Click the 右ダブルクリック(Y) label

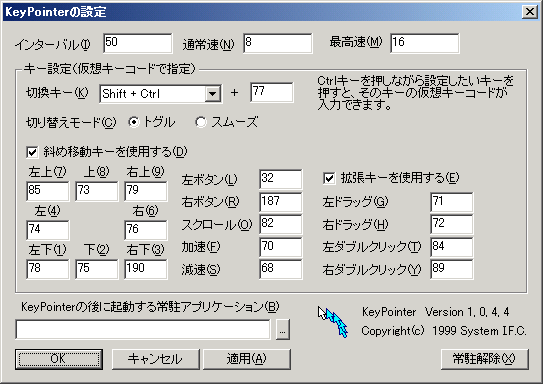372,270
